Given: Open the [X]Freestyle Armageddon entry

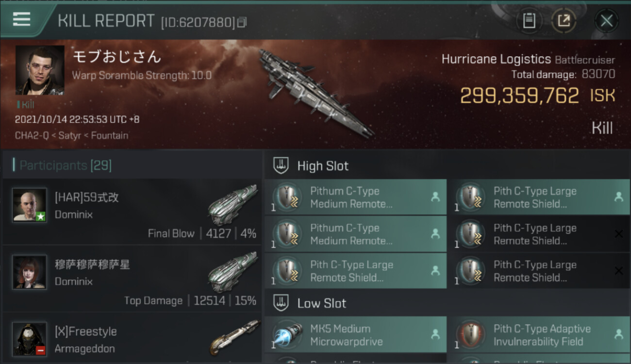Looking at the screenshot, I should 132,339.
